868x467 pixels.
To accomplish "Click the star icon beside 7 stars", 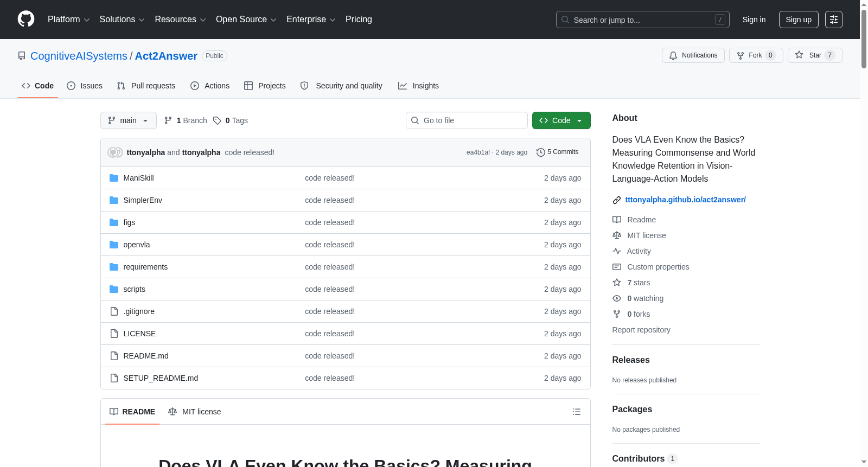I will coord(617,283).
